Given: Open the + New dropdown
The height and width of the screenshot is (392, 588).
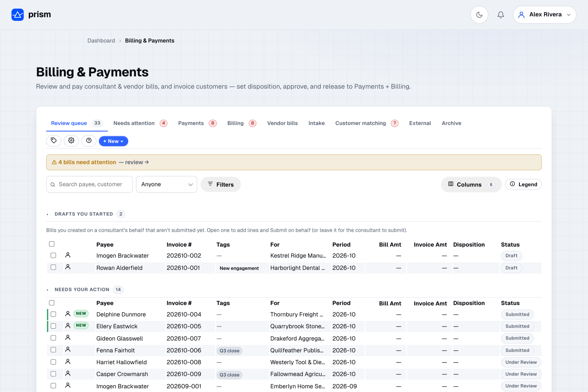Looking at the screenshot, I should click(x=113, y=141).
